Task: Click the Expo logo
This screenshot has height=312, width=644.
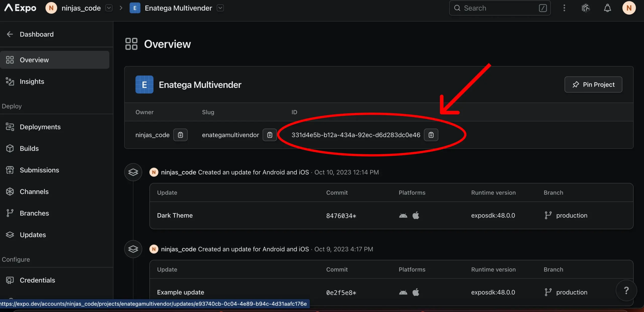Action: (x=20, y=8)
